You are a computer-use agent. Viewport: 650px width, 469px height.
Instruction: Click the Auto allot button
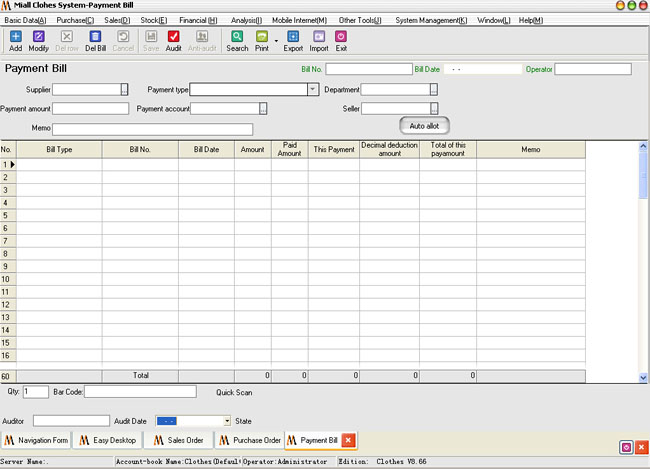424,126
